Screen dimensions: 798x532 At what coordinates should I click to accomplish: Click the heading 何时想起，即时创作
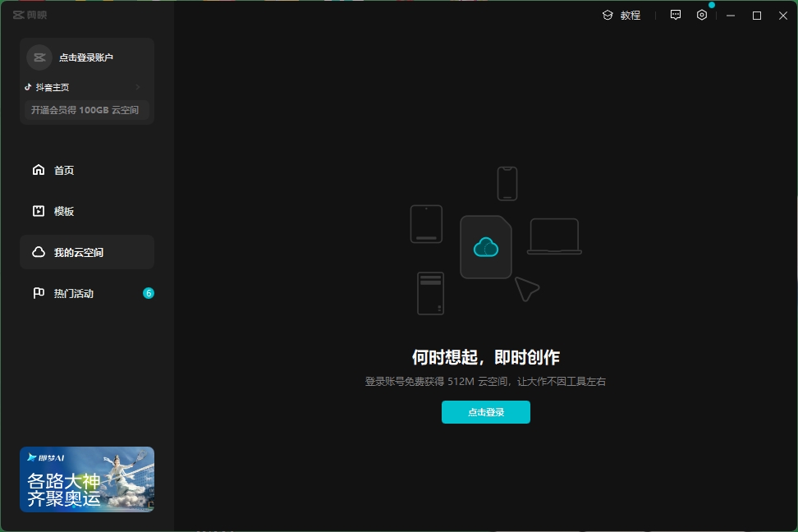[486, 357]
